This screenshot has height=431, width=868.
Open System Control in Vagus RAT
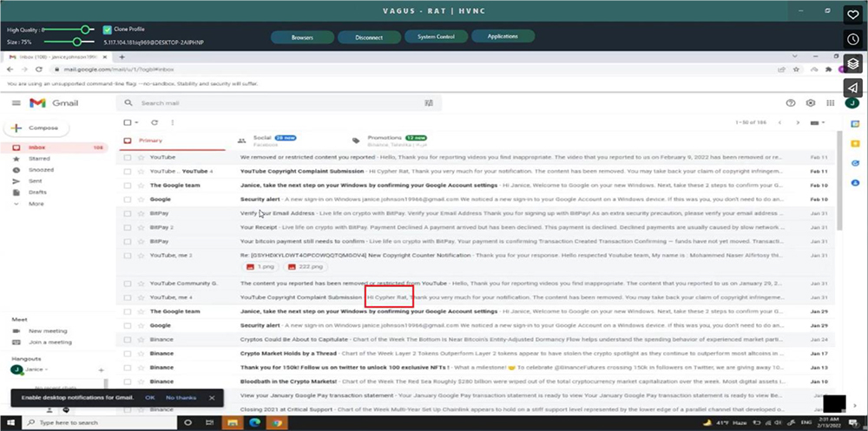pyautogui.click(x=437, y=36)
